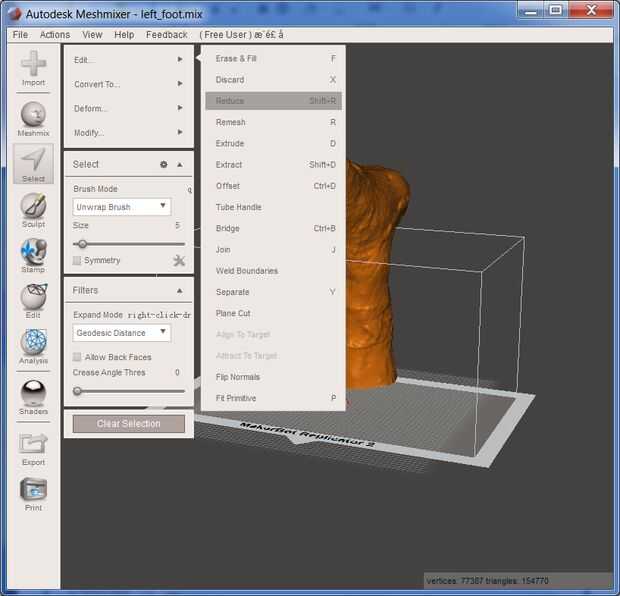Select Reduce in the submenu
620x596 pixels.
[x=273, y=101]
